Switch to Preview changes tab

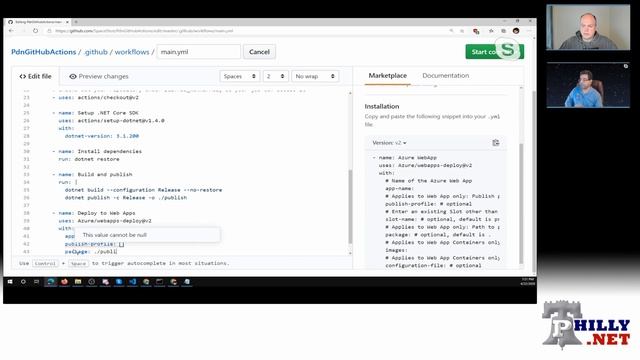(99, 76)
